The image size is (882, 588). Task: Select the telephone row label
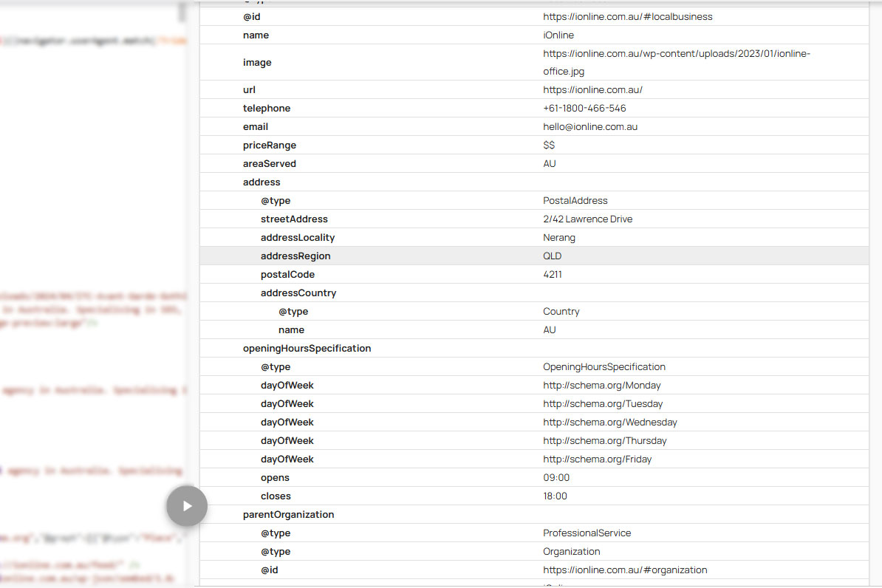(x=267, y=108)
